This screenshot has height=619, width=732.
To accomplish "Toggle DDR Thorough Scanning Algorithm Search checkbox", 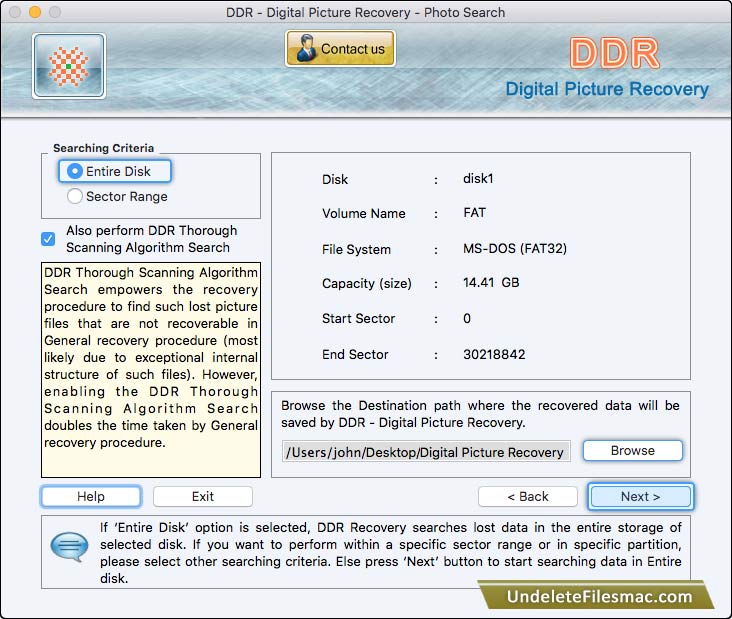I will 48,239.
